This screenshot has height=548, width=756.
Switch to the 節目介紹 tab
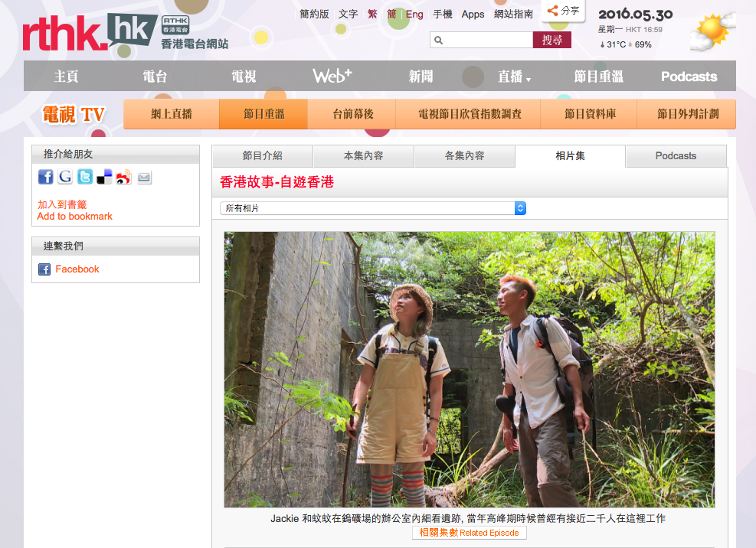pyautogui.click(x=262, y=156)
